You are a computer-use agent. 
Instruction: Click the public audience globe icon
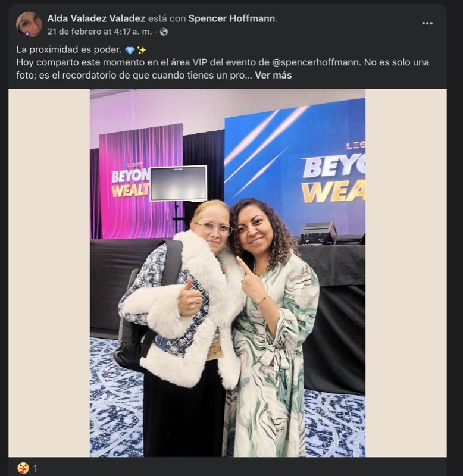pyautogui.click(x=164, y=32)
